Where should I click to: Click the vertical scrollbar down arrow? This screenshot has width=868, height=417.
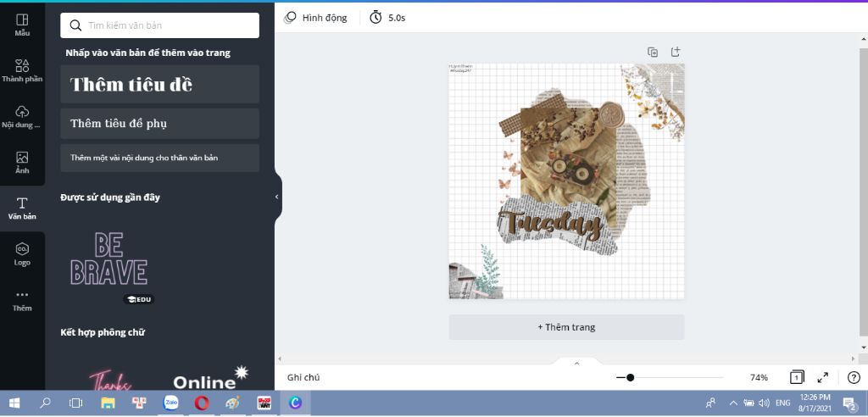click(x=864, y=347)
